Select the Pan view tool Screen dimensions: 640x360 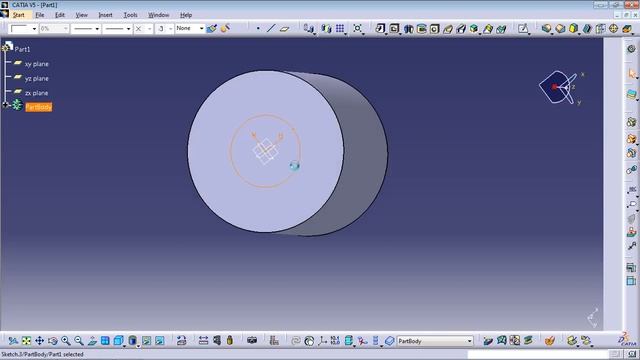click(x=39, y=341)
